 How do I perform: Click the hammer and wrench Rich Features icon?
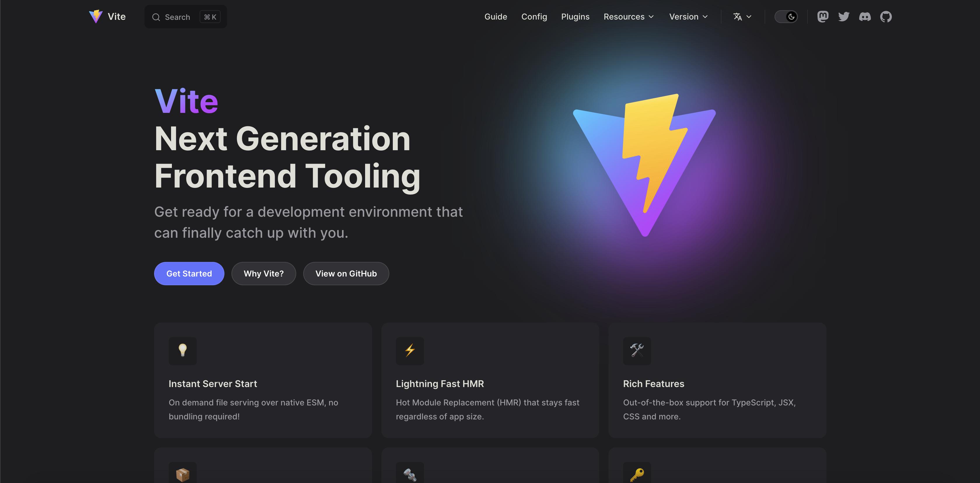click(x=637, y=351)
